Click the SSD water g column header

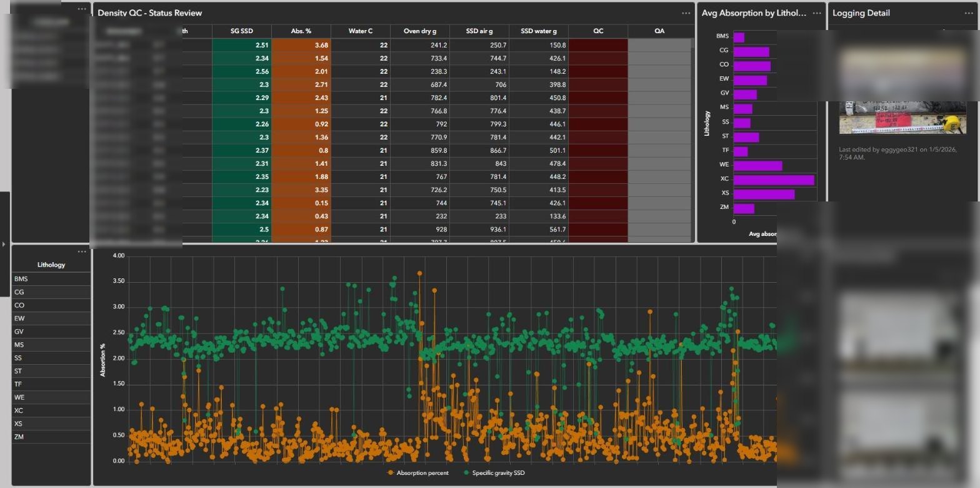click(539, 31)
